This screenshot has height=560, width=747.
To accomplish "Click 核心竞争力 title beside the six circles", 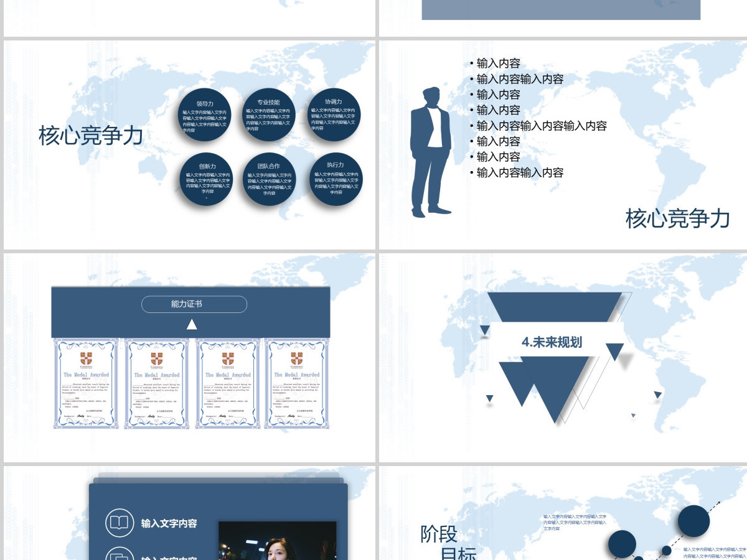I will [x=91, y=136].
